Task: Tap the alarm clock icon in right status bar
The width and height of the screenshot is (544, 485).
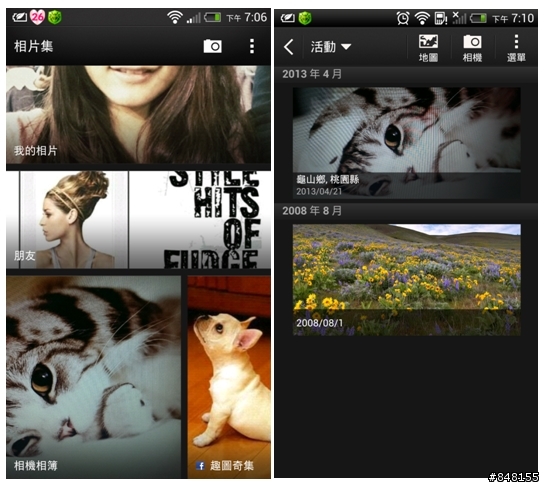Action: 403,18
